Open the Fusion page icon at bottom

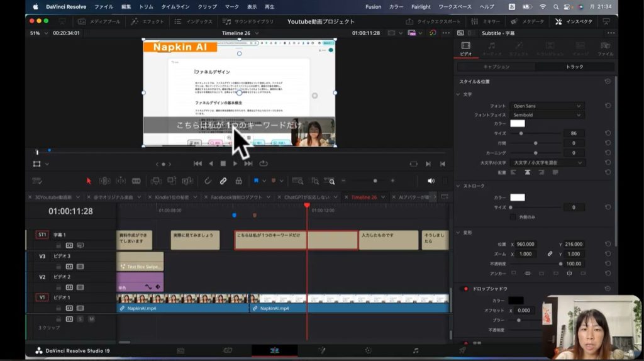[321, 350]
